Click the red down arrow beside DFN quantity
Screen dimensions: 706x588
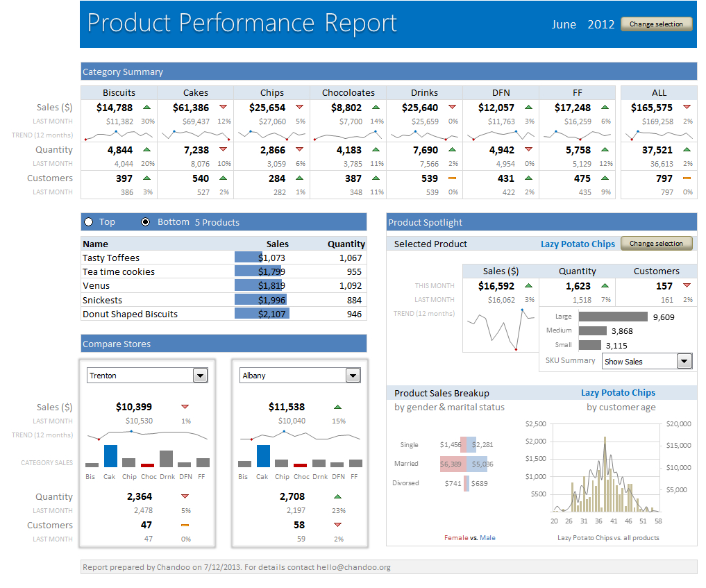pyautogui.click(x=528, y=150)
